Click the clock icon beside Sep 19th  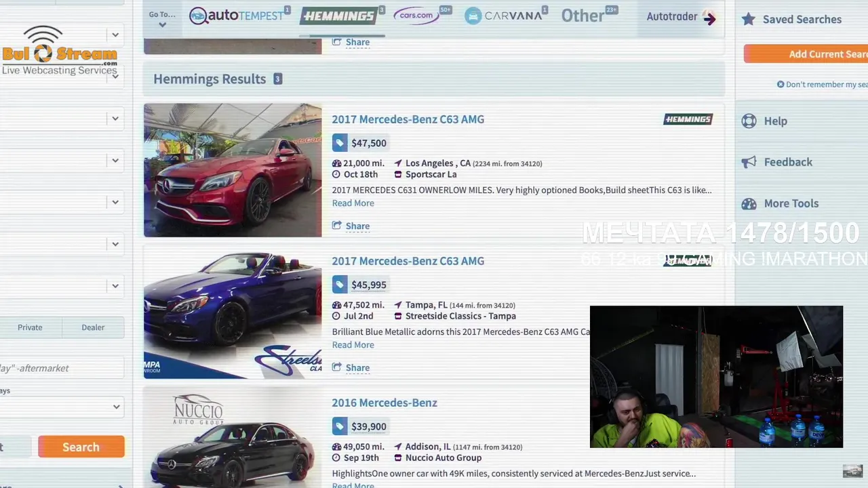[x=336, y=457]
